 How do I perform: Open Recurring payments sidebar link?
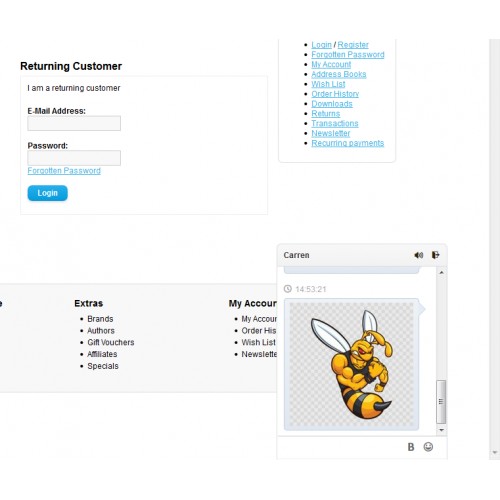348,143
